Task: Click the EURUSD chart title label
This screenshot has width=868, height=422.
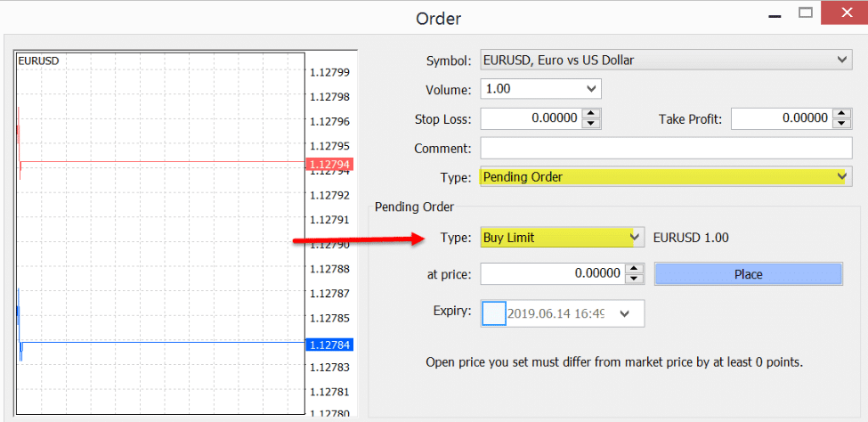Action: click(x=38, y=61)
